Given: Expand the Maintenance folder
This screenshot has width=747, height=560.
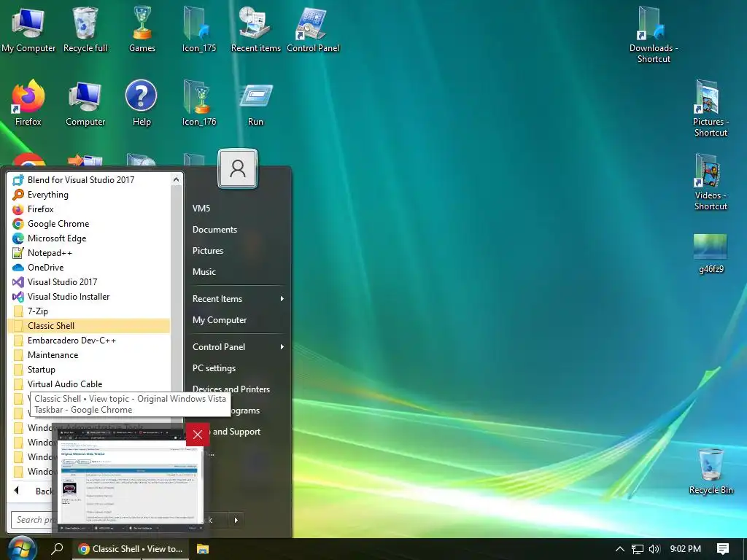Looking at the screenshot, I should click(x=89, y=355).
